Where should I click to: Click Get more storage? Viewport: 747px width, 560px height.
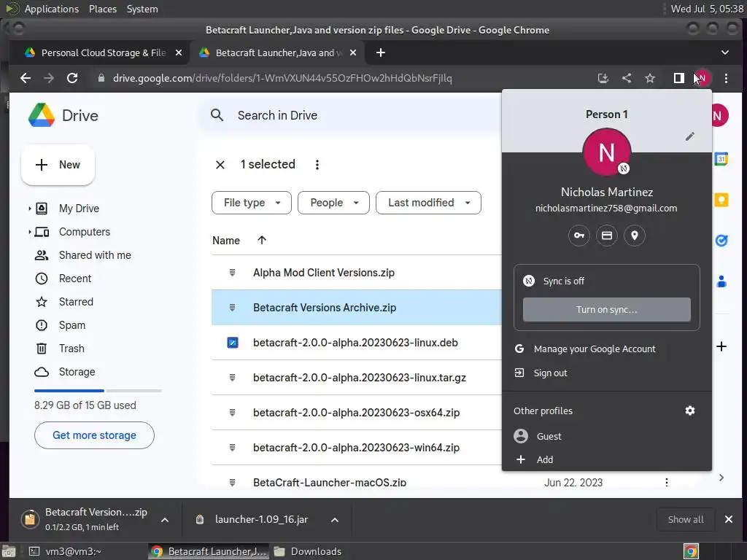[x=94, y=435]
